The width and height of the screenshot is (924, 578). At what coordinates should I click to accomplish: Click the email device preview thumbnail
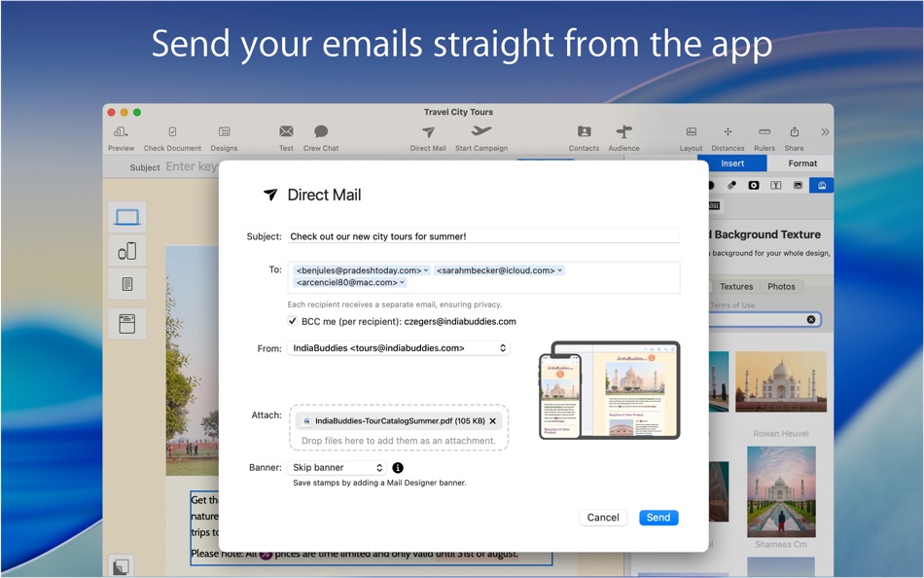609,390
